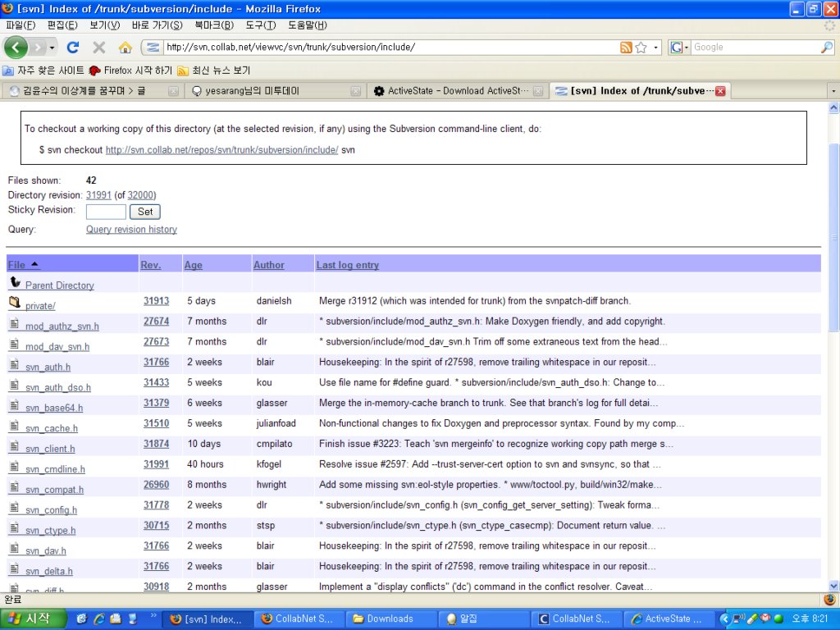840x630 pixels.
Task: Click the Stop loading X icon
Action: coord(99,47)
